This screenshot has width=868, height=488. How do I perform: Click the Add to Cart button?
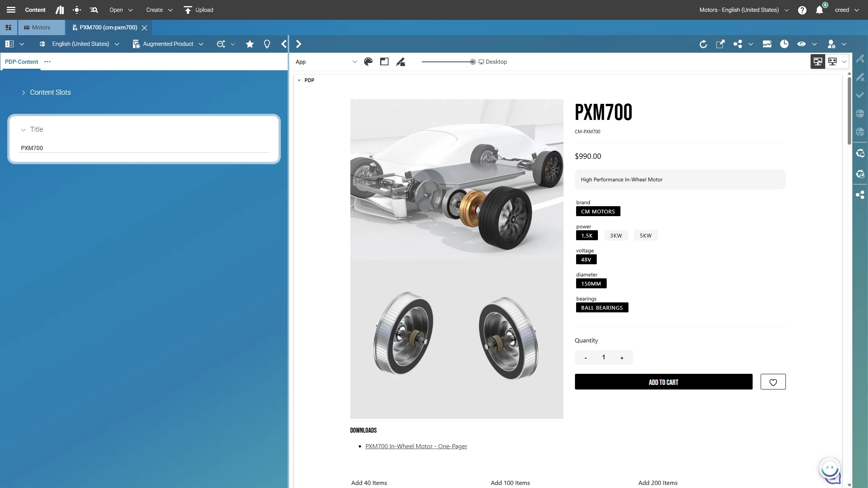tap(663, 382)
